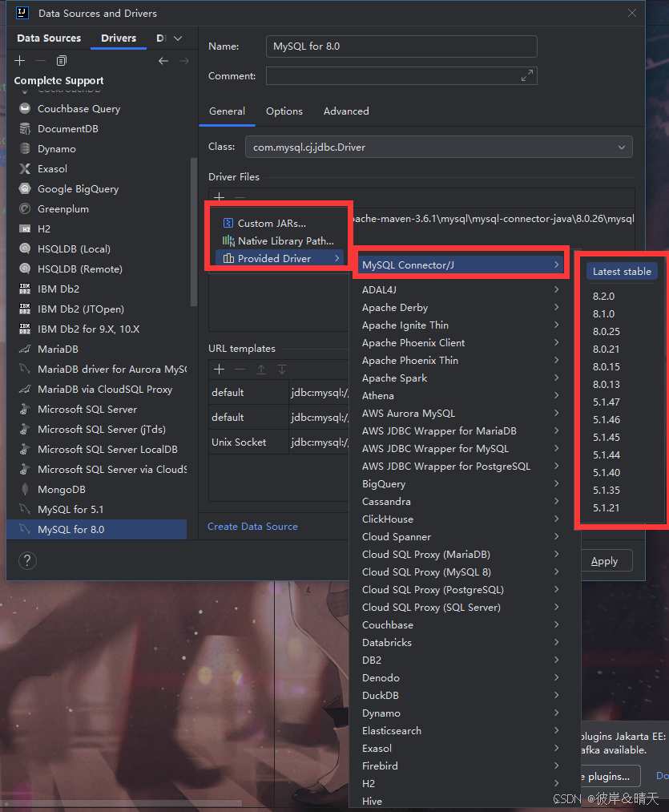Remove selected driver with minus icon
Viewport: 669px width, 812px height.
40,61
